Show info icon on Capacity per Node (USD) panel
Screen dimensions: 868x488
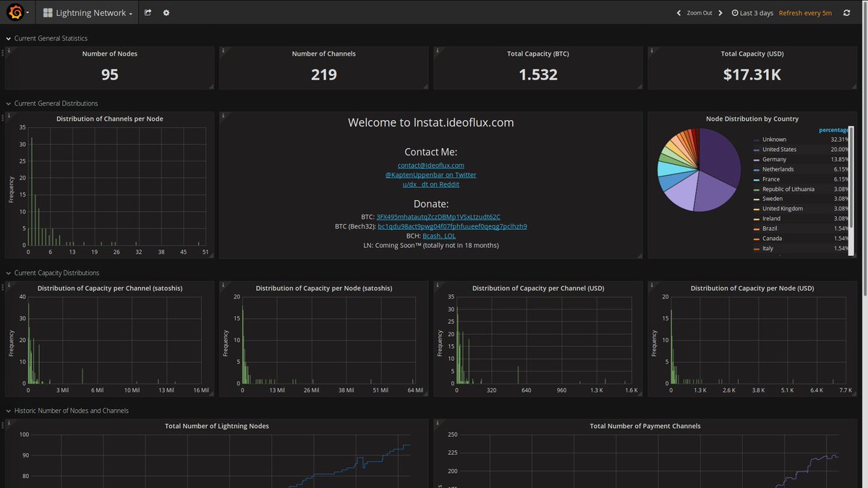[651, 285]
